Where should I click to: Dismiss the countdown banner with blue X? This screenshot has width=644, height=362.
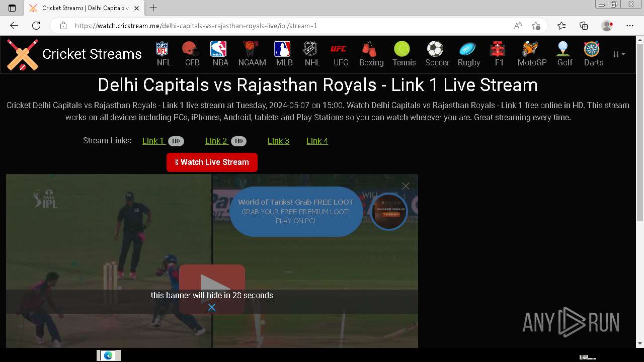(x=212, y=307)
